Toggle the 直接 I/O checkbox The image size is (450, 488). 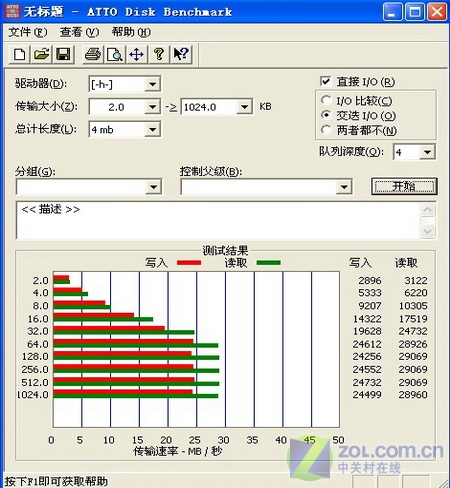[x=325, y=81]
